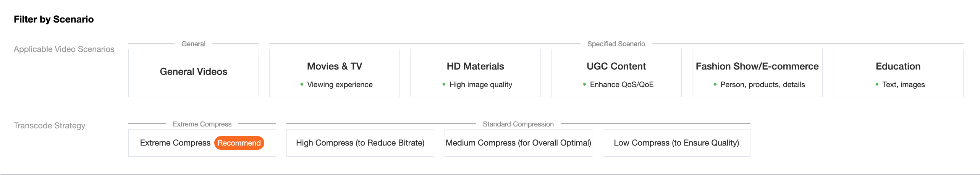This screenshot has height=175, width=980.
Task: Click the Standard Compression group header
Action: pyautogui.click(x=518, y=124)
